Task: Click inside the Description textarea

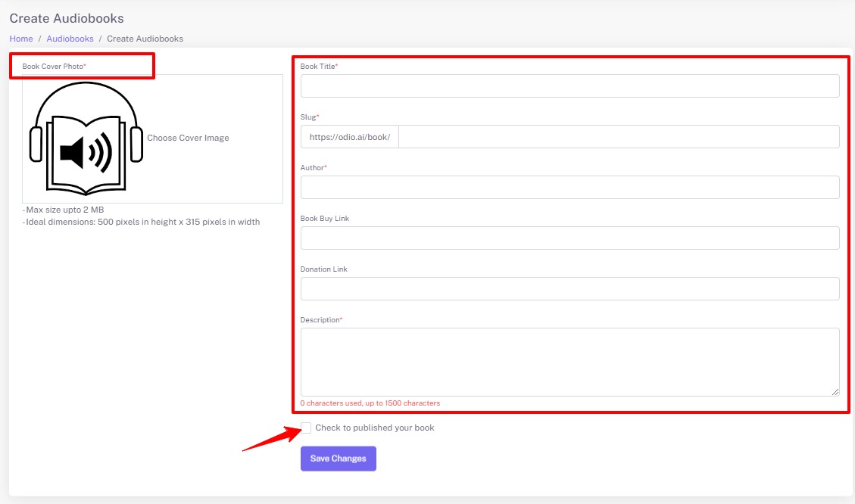Action: pyautogui.click(x=569, y=362)
